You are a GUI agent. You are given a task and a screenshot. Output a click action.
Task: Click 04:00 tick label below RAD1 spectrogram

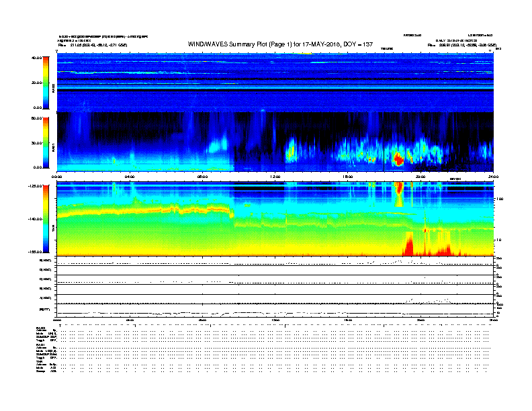(x=130, y=177)
